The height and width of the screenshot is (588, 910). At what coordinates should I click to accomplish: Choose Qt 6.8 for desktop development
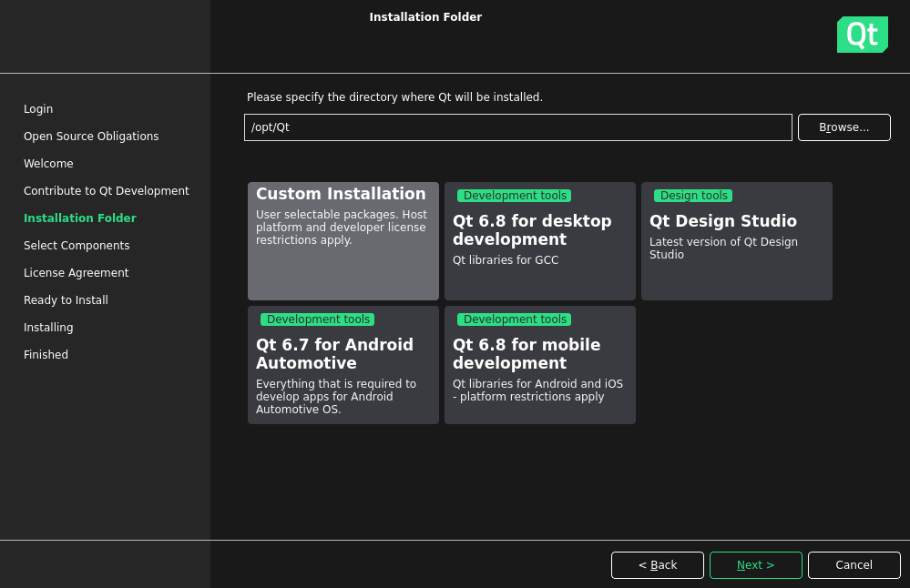pyautogui.click(x=539, y=241)
